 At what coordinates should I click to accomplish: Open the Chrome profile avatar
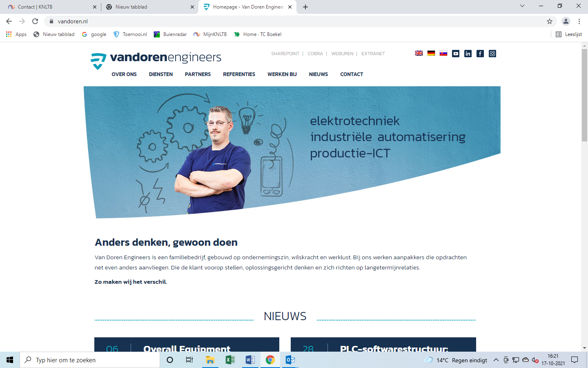pyautogui.click(x=566, y=21)
